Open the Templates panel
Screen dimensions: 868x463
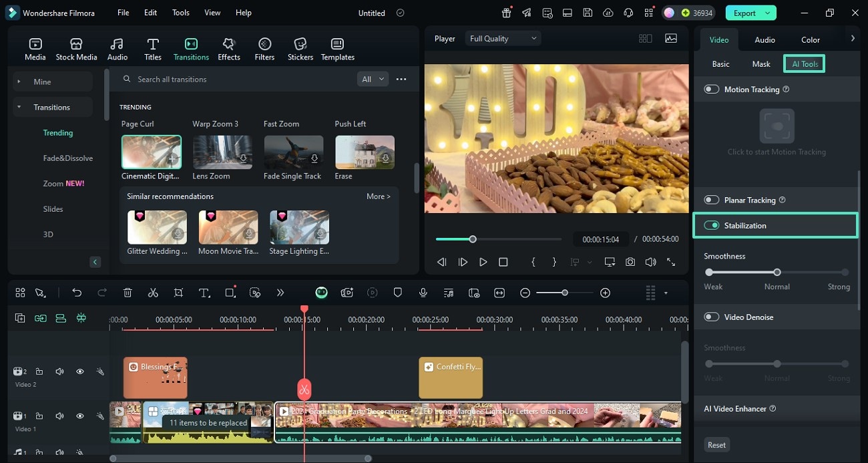tap(338, 49)
